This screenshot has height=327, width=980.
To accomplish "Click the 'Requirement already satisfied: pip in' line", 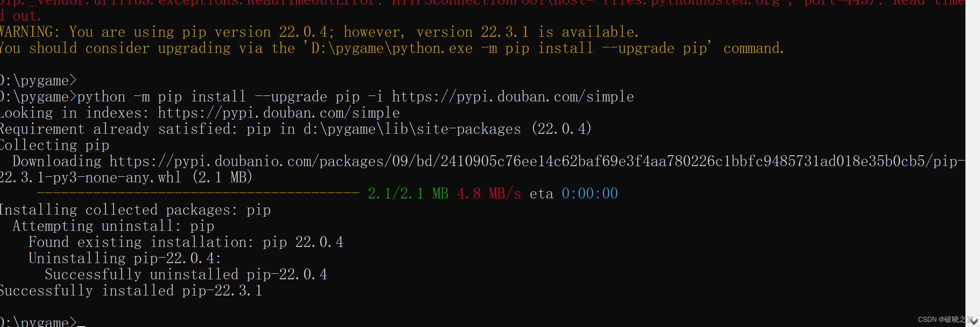I will pos(296,129).
